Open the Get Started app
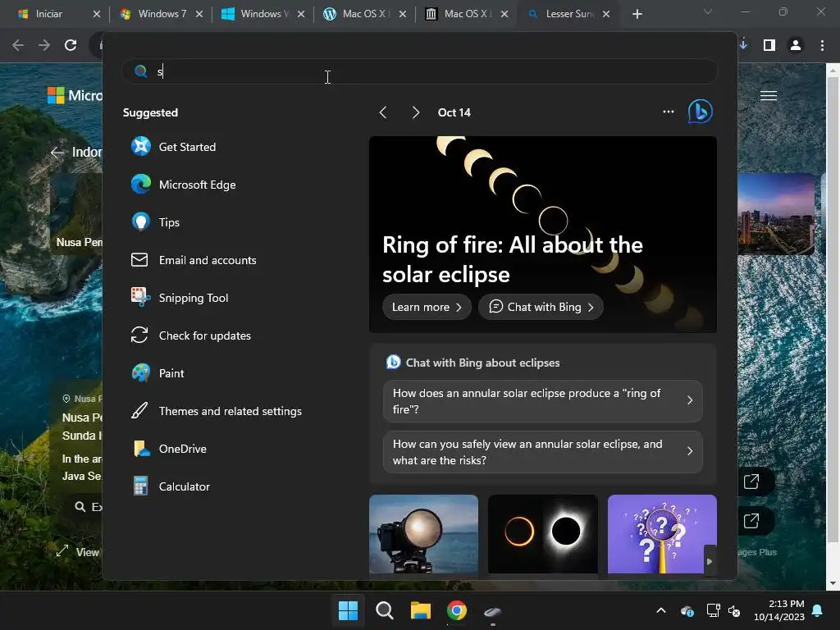This screenshot has height=630, width=840. (x=174, y=147)
